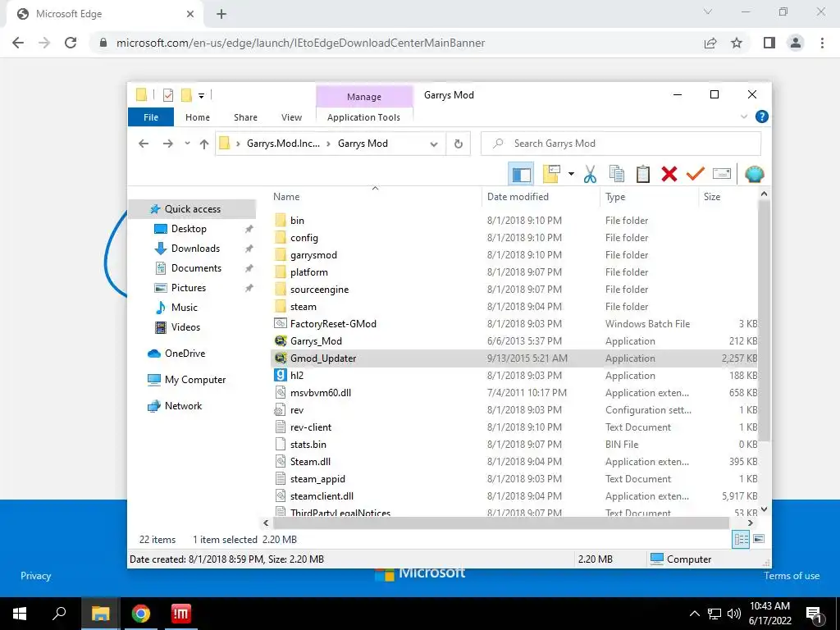Open the File menu tab

click(151, 117)
